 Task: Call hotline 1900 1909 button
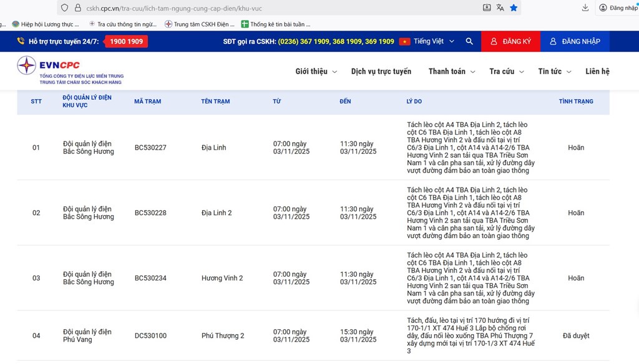coord(127,41)
